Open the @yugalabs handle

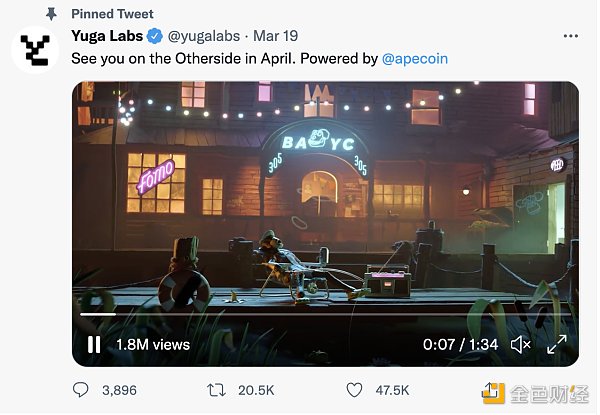(204, 36)
